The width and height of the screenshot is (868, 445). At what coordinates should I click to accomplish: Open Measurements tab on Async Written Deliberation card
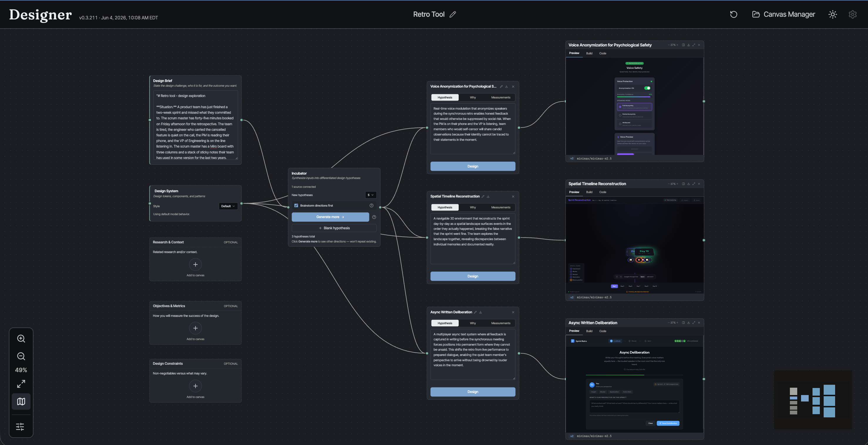point(501,323)
